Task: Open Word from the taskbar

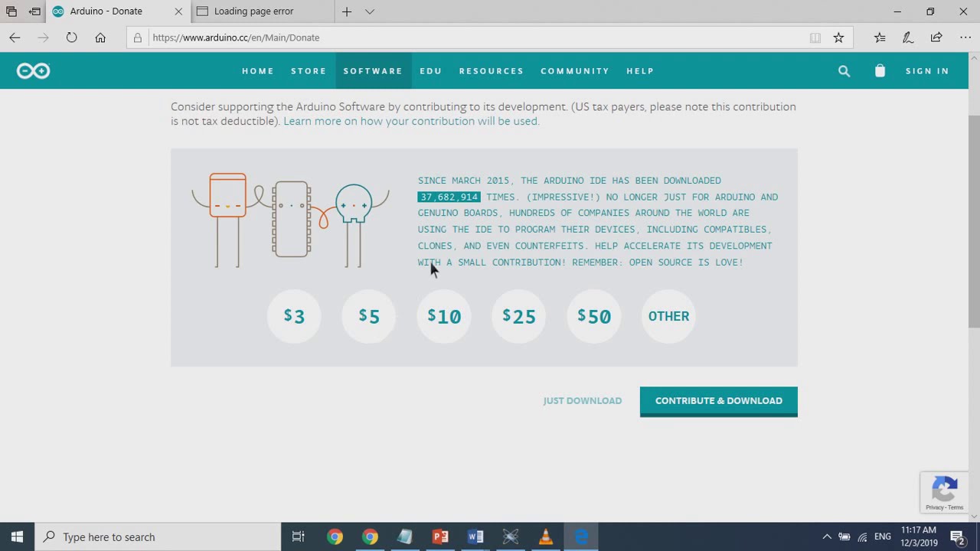Action: (x=475, y=536)
